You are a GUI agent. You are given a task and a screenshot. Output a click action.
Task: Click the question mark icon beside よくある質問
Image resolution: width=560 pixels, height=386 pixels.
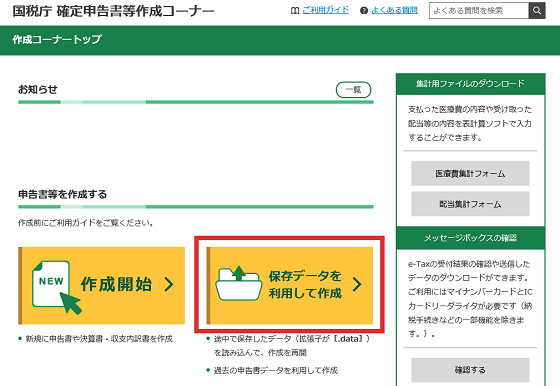tap(364, 11)
